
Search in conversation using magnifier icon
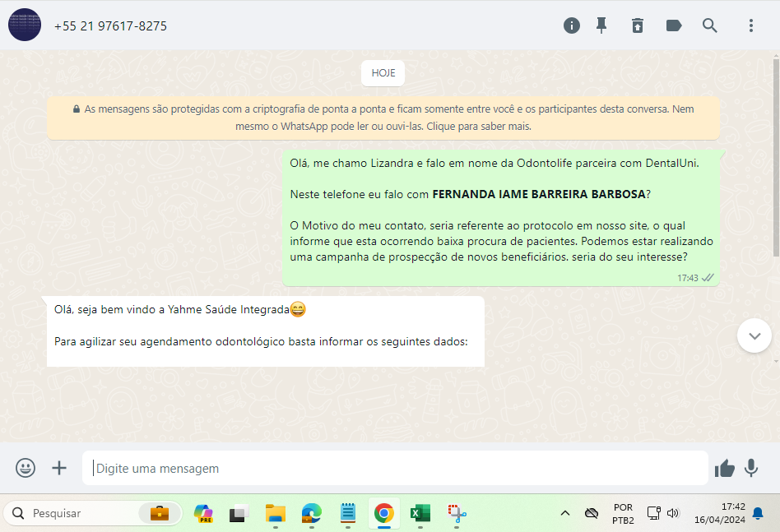pyautogui.click(x=709, y=25)
